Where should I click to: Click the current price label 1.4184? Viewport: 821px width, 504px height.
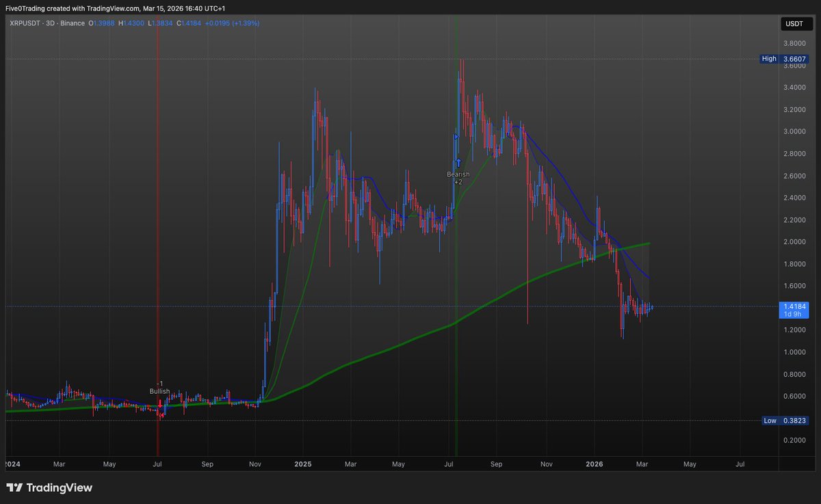pos(794,306)
